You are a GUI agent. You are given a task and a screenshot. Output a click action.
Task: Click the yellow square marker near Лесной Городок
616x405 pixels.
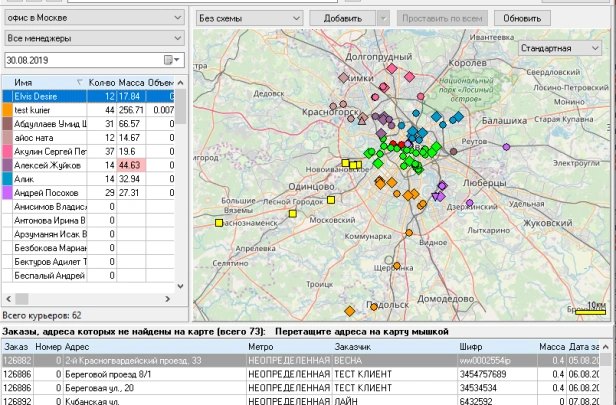click(331, 200)
